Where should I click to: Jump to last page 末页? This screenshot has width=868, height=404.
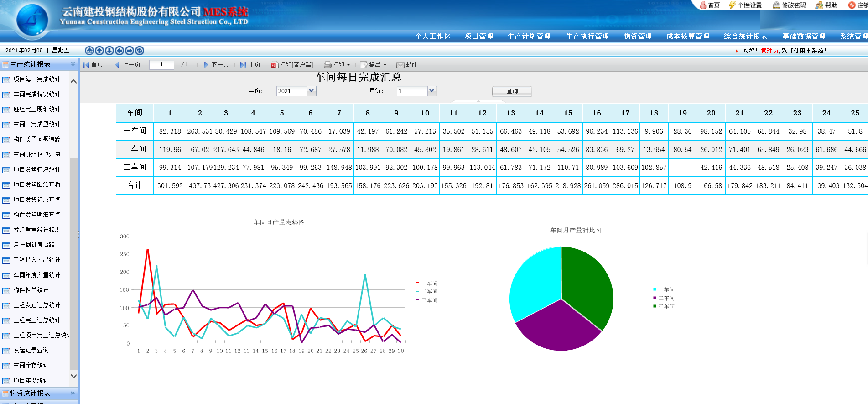250,65
